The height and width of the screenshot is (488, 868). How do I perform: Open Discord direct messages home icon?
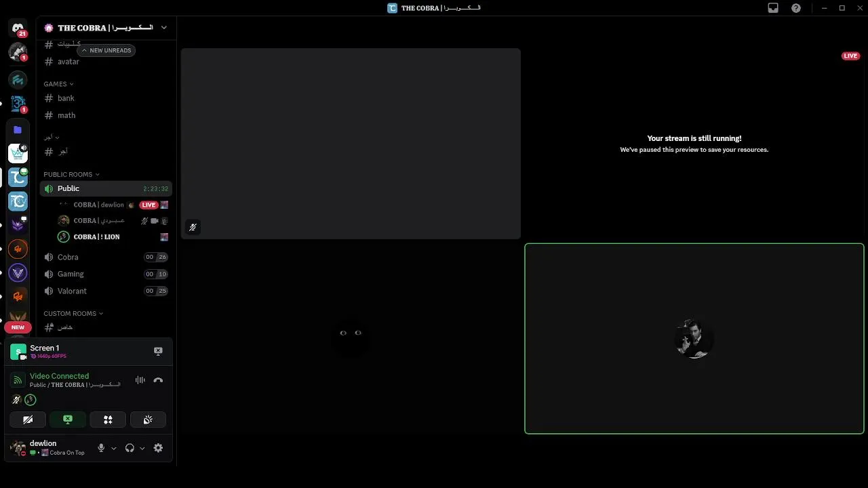[18, 28]
